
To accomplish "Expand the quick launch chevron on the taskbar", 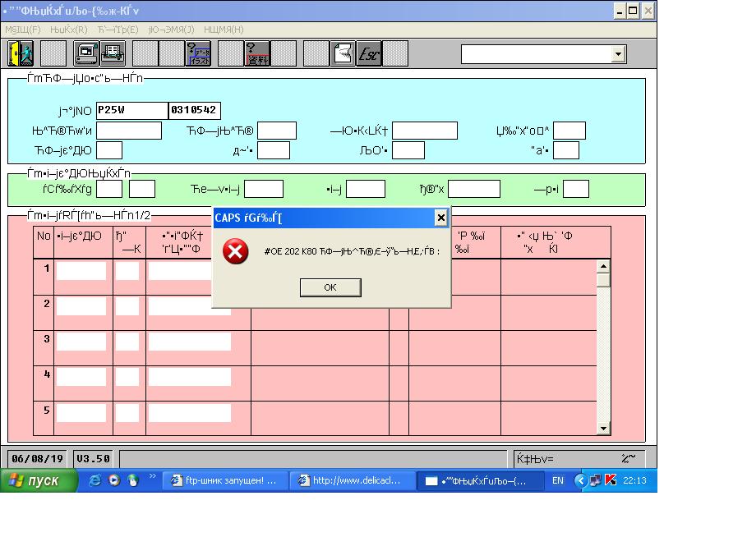I will (x=153, y=476).
